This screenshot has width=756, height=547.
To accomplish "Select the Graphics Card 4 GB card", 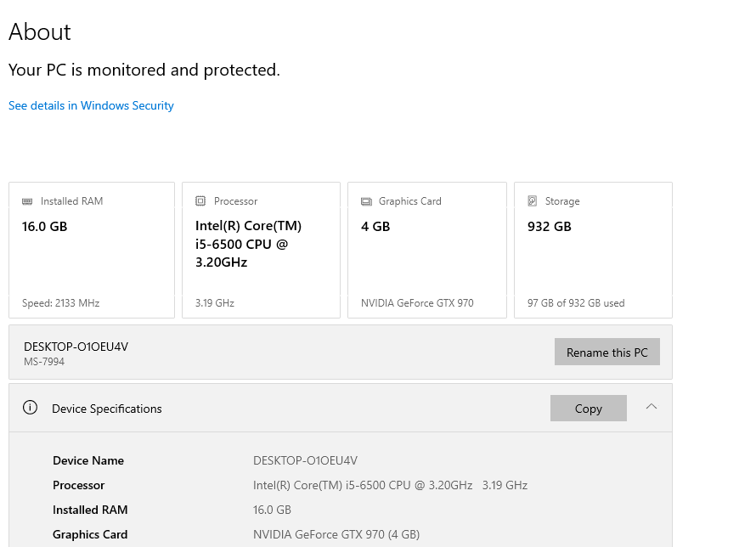I will coord(427,250).
